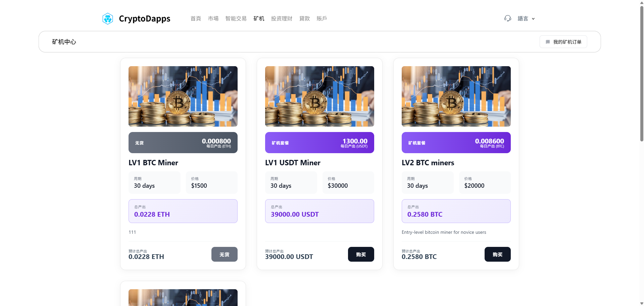This screenshot has height=306, width=644.
Task: Click list icon in 我的矿机订单 button
Action: pyautogui.click(x=548, y=42)
